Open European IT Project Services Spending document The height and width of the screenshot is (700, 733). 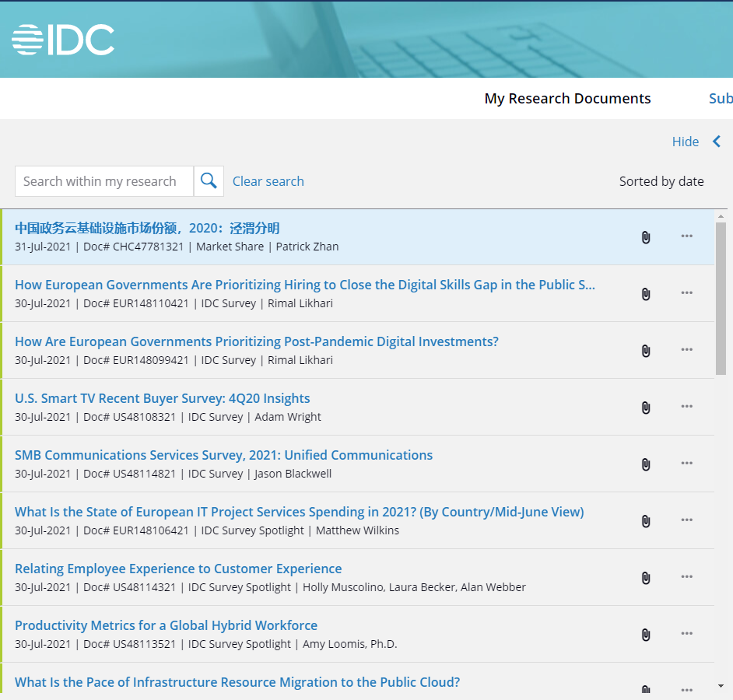[x=299, y=512]
